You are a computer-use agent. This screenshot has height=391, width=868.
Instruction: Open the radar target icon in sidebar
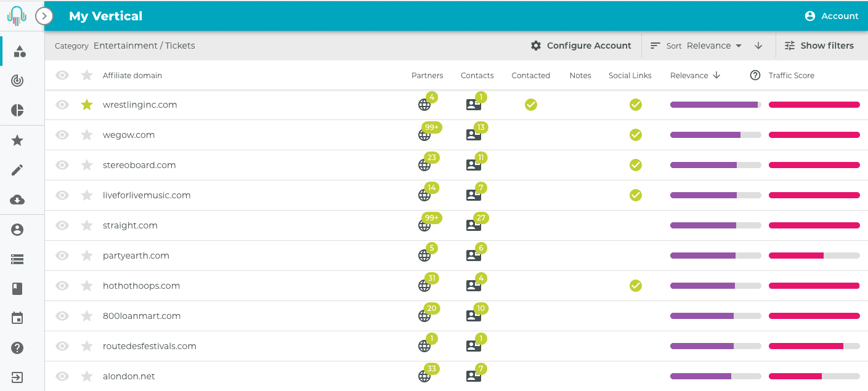point(17,81)
